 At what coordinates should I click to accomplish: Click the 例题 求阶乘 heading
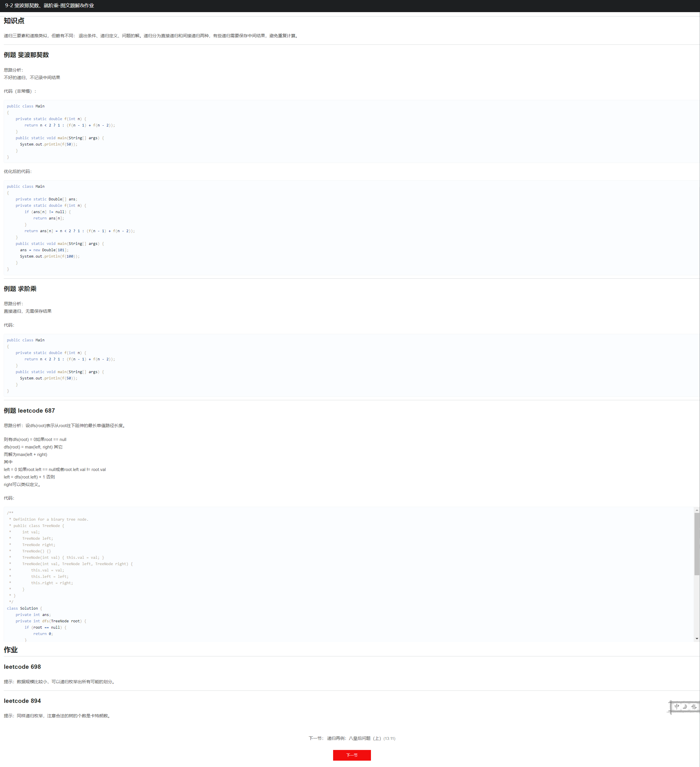(x=20, y=289)
